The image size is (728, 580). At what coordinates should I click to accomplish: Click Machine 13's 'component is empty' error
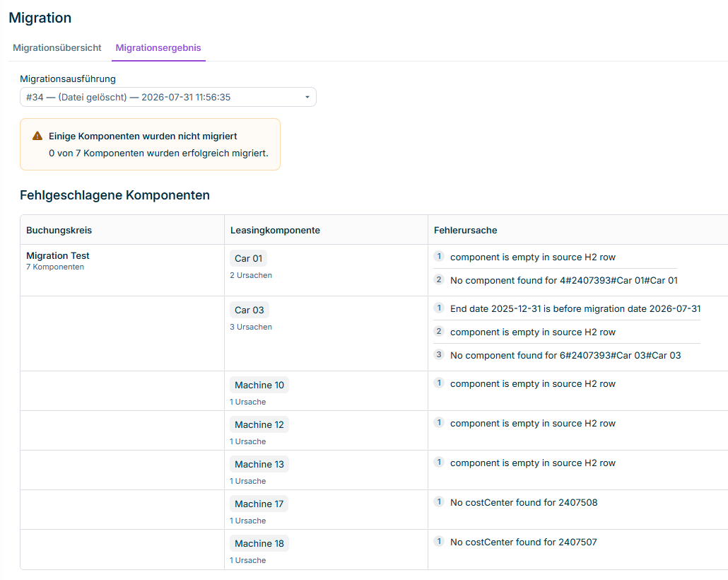point(532,463)
